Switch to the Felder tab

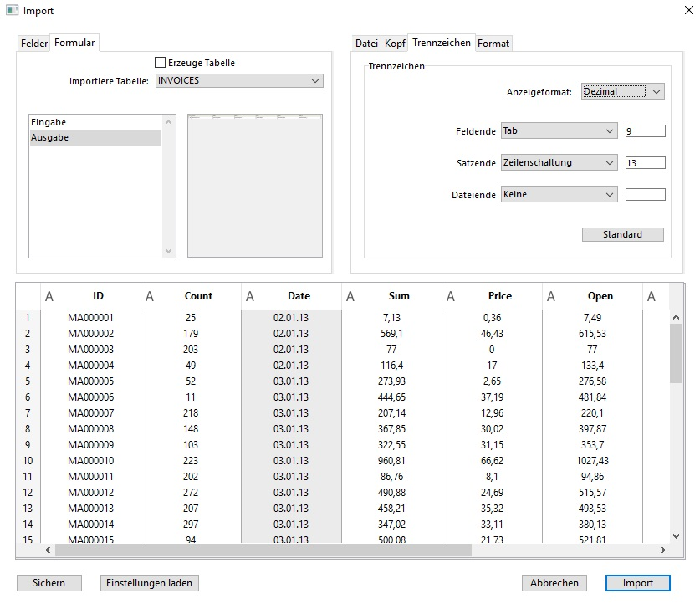(34, 43)
